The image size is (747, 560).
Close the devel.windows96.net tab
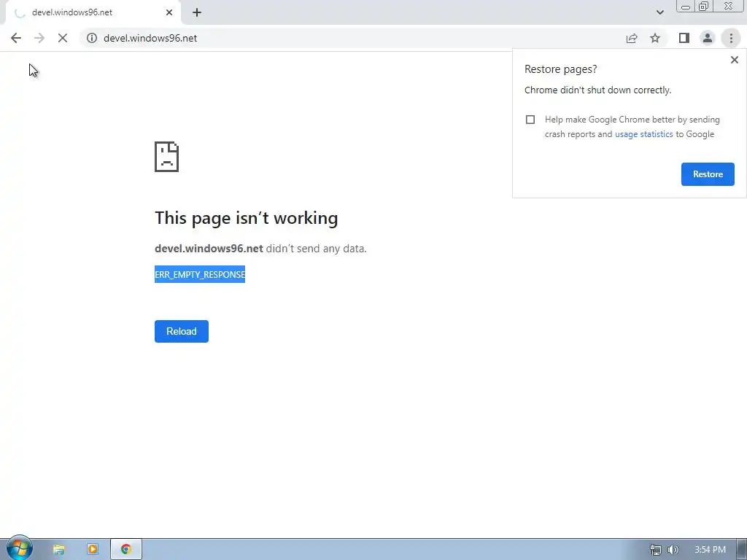click(x=169, y=12)
